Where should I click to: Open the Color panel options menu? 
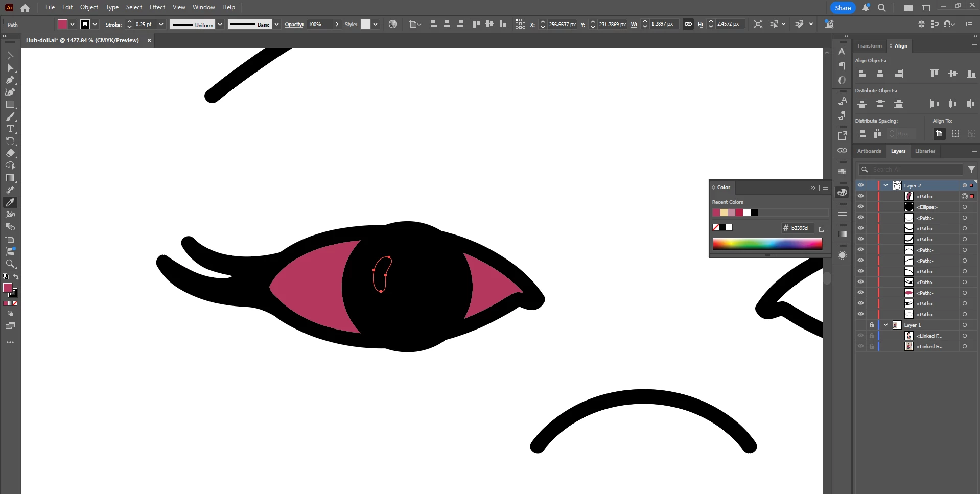coord(826,187)
